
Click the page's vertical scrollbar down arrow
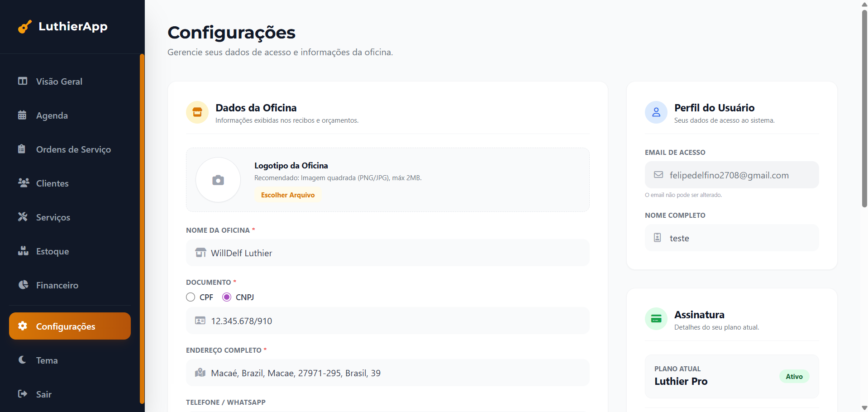point(864,408)
